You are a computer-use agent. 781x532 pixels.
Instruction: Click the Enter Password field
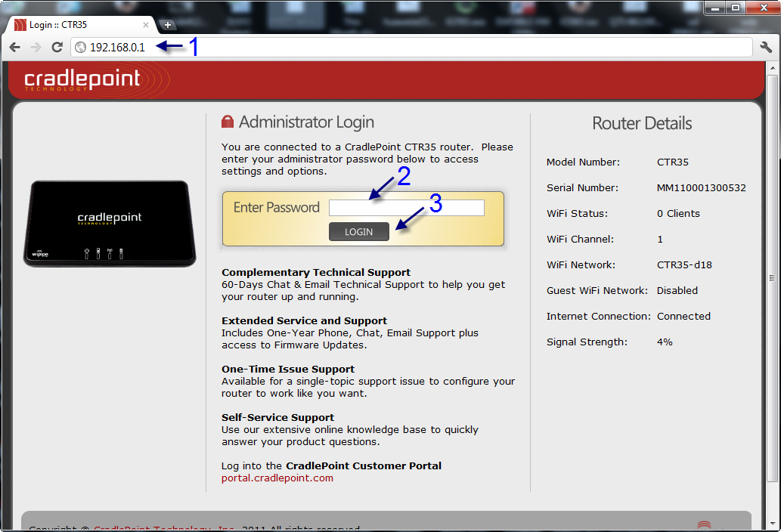(407, 208)
